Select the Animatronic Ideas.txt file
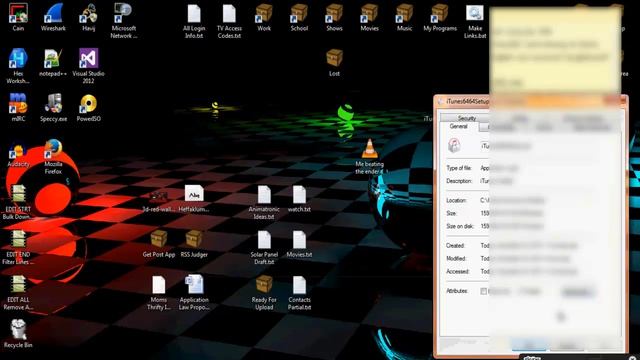 (264, 202)
